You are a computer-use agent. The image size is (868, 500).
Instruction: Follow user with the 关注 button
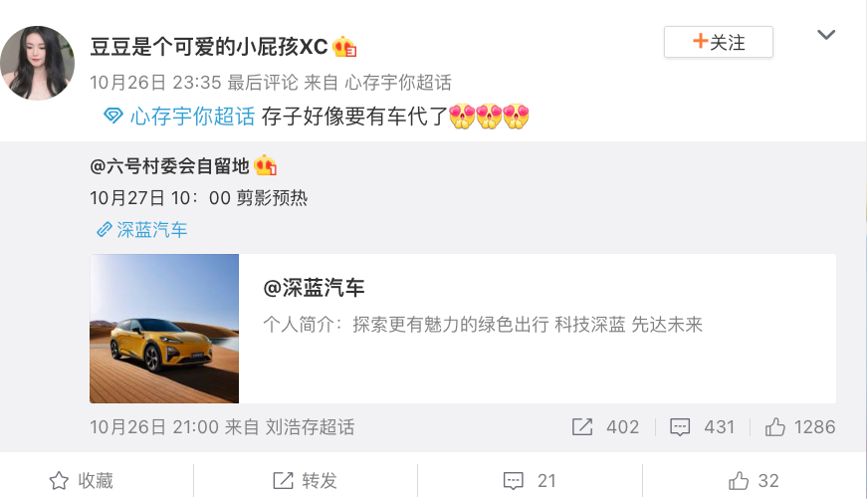(719, 42)
